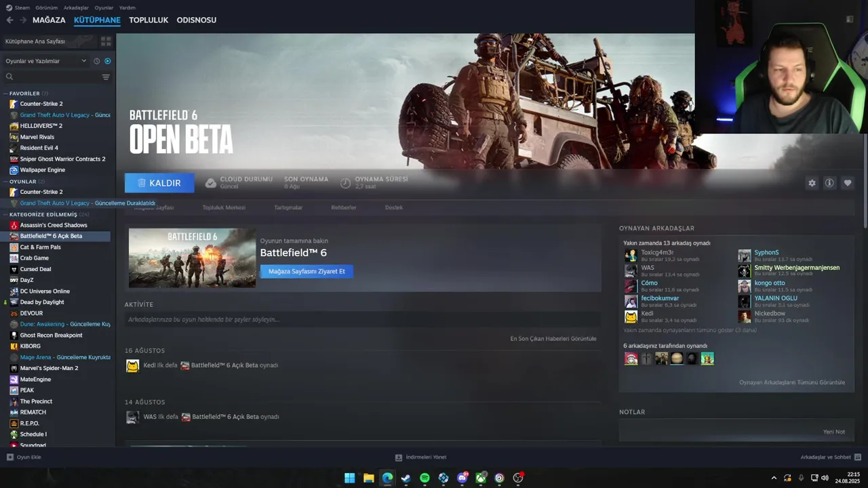Click the İndirmeleri Yönet download icon
Screen dimensions: 868x488
pyautogui.click(x=399, y=457)
